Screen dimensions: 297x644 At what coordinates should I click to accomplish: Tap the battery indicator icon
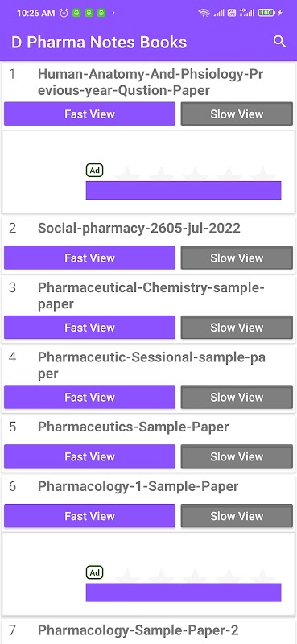266,13
